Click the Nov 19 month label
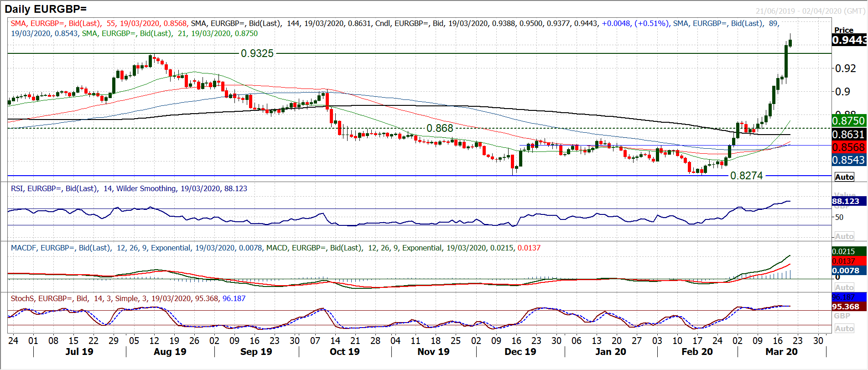Screen dimensions: 868x370 tap(433, 352)
